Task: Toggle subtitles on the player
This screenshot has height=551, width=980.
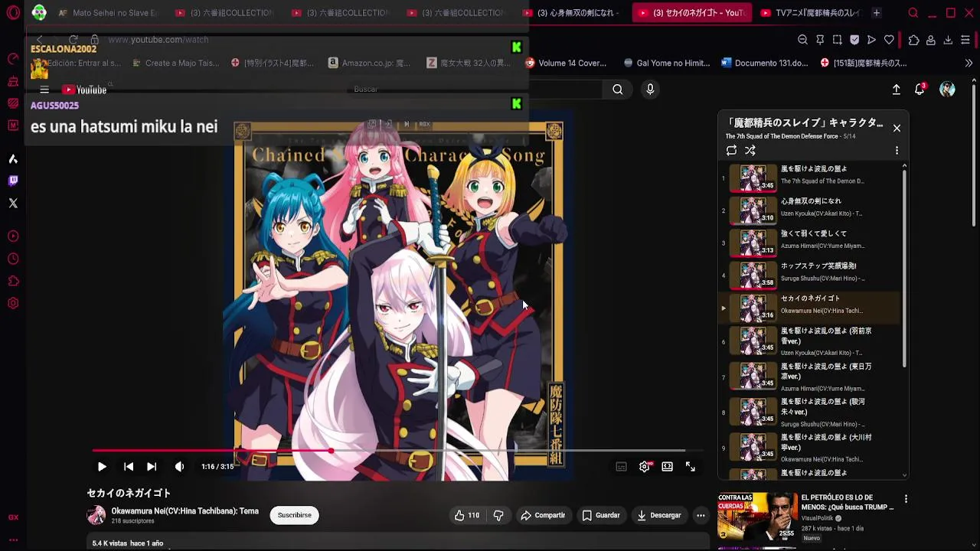Action: pyautogui.click(x=622, y=467)
